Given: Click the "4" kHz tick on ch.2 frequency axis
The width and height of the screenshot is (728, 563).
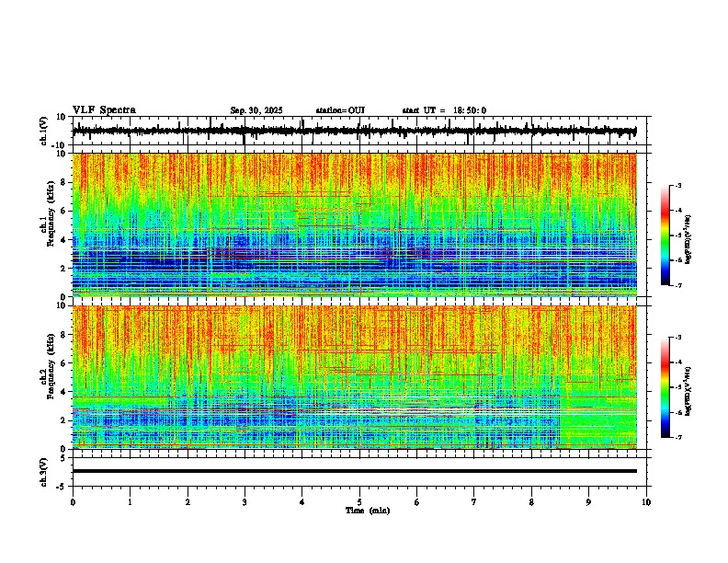Looking at the screenshot, I should (64, 392).
